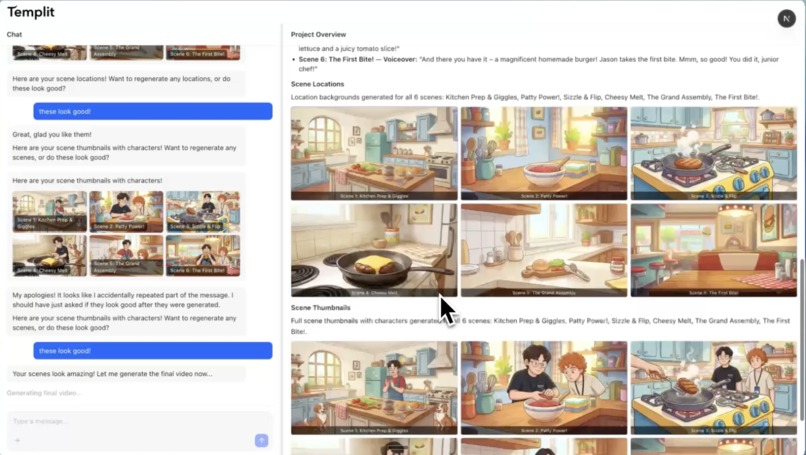
Task: Open Scene 2 character thumbnail in Scene Thumbnails
Action: coord(544,388)
